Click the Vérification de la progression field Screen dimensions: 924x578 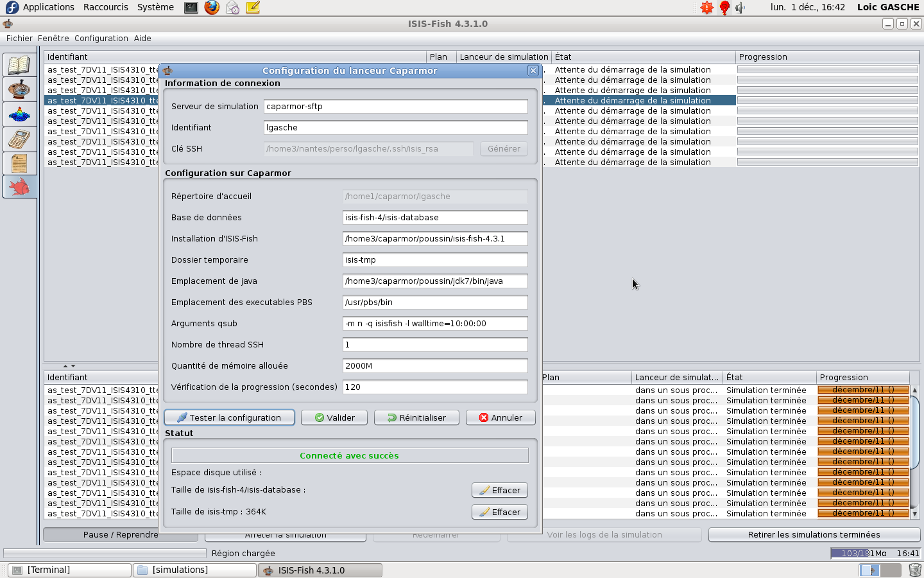coord(435,387)
